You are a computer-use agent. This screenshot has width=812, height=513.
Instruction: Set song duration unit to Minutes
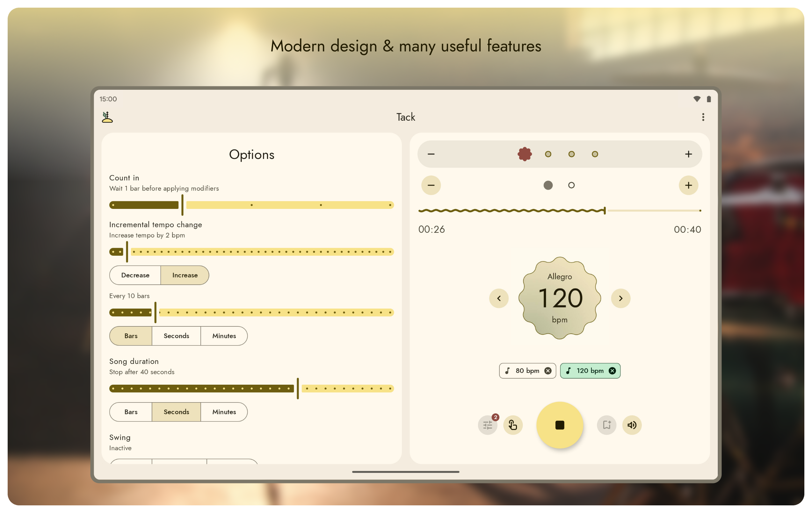[224, 412]
